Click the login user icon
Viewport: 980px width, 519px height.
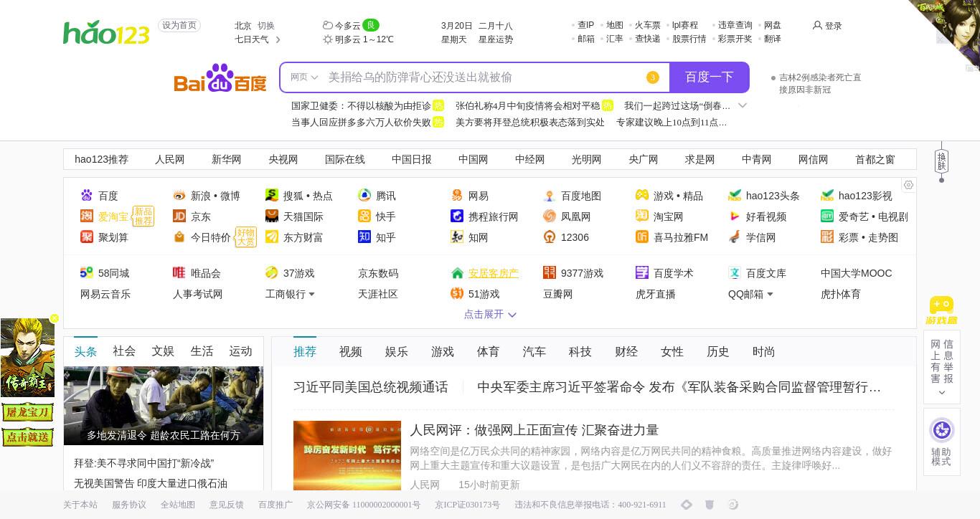click(817, 25)
